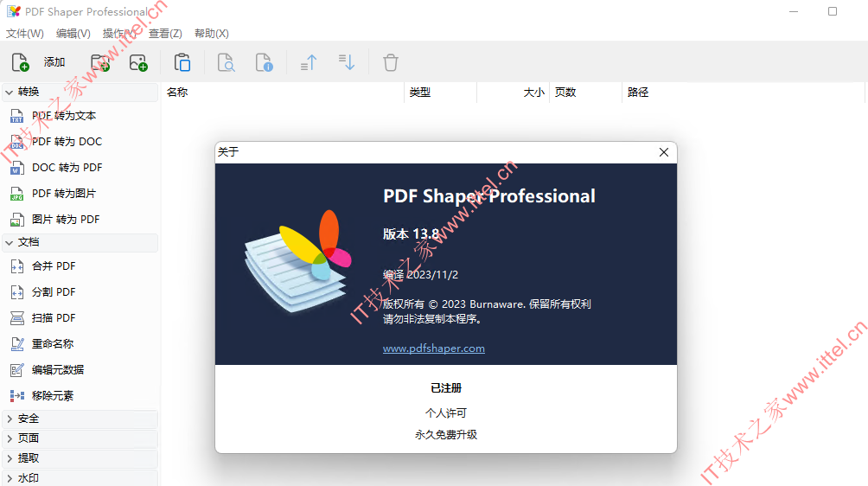The height and width of the screenshot is (486, 868).
Task: Expand the 水印 section
Action: pos(80,478)
